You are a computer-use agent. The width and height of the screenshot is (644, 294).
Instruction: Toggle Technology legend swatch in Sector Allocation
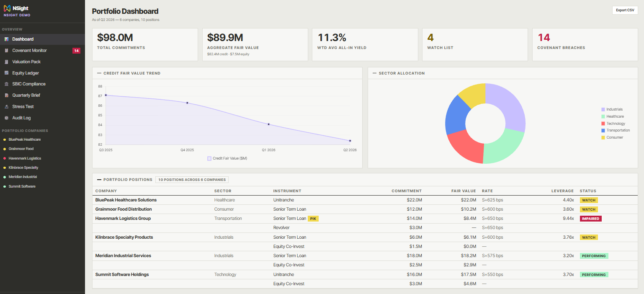(x=603, y=124)
